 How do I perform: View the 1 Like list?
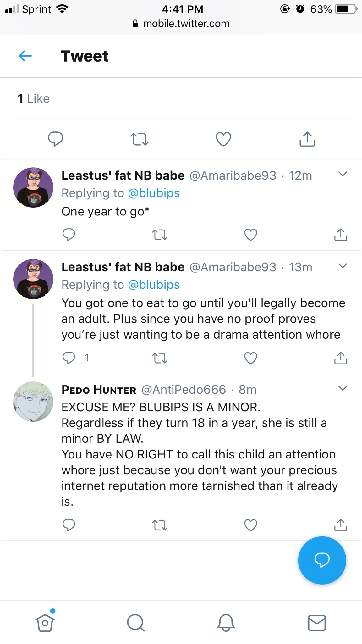(x=34, y=98)
